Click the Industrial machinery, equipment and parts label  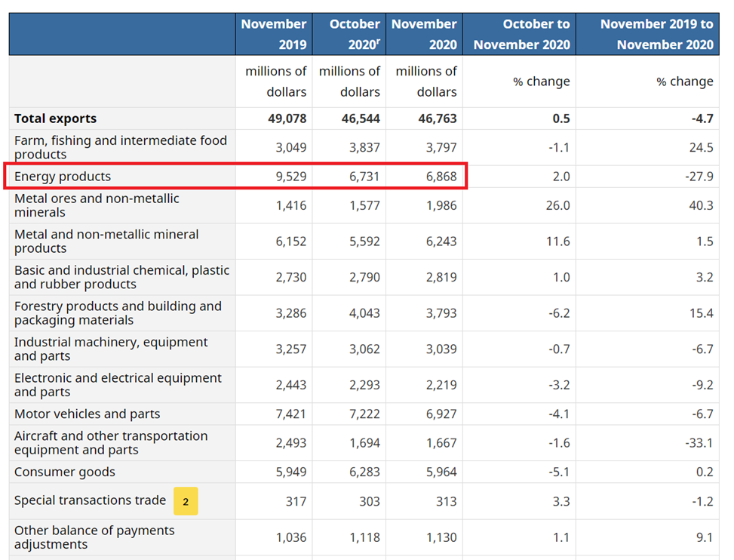(x=111, y=349)
